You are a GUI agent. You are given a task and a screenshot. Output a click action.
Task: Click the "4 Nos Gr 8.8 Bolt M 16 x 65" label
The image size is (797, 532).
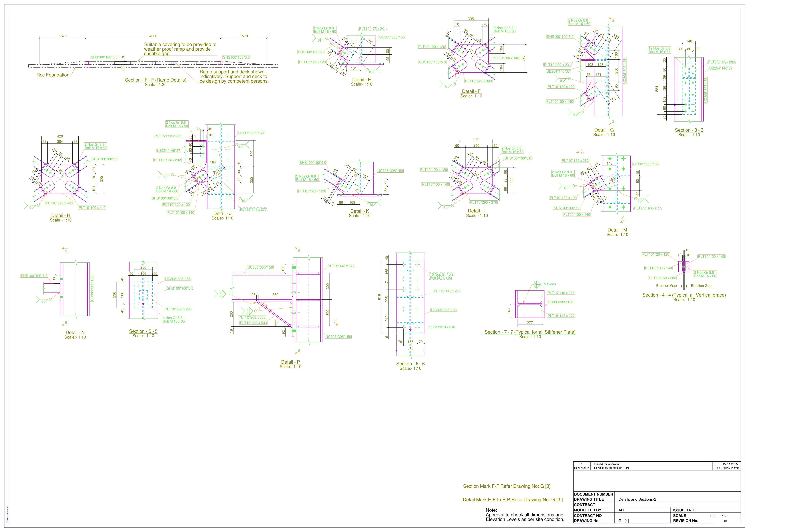174,320
